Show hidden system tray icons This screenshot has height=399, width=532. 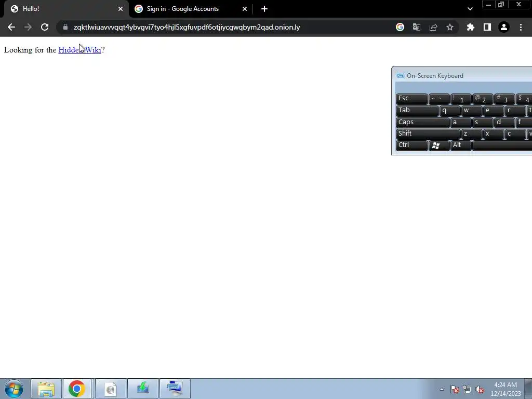click(442, 390)
